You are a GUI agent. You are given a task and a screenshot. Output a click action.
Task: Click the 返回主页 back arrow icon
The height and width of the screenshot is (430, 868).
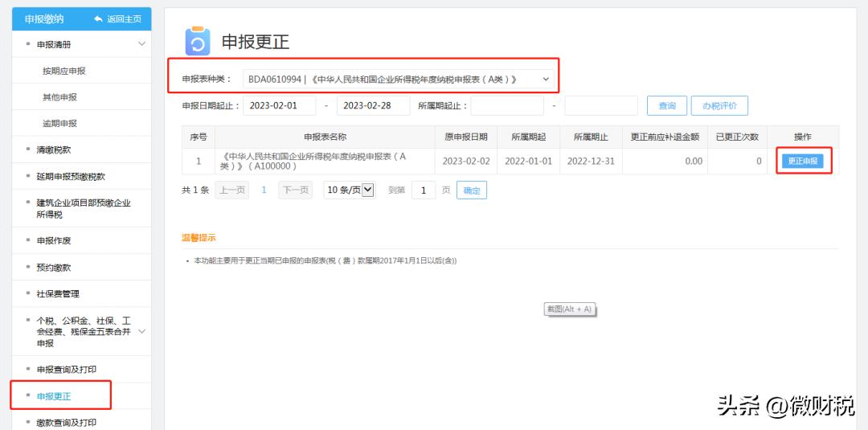click(99, 19)
